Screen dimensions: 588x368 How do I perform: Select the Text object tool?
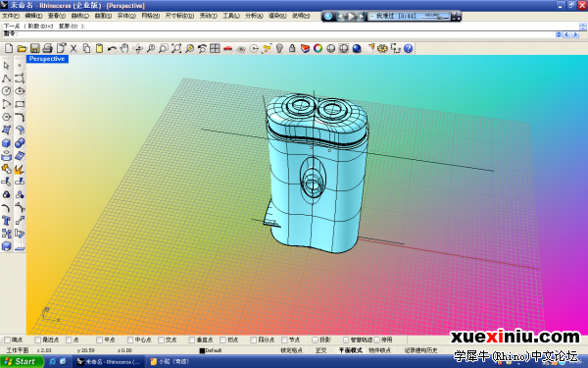(x=7, y=221)
